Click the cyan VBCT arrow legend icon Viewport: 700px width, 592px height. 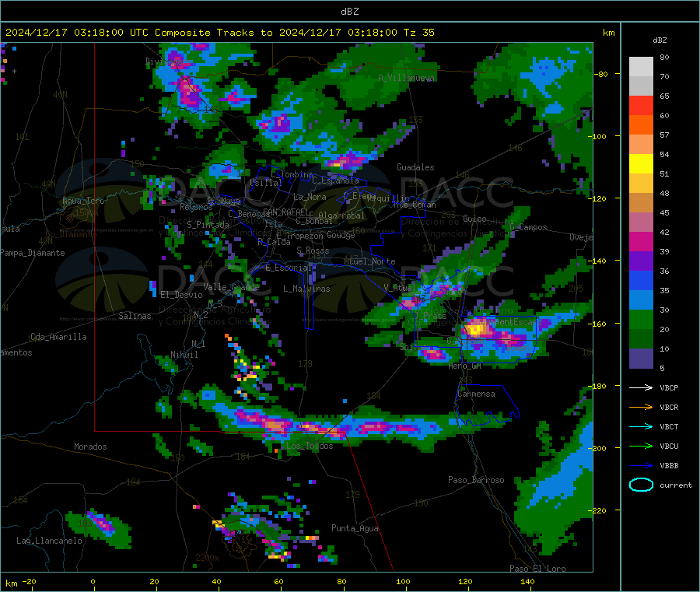(x=641, y=427)
